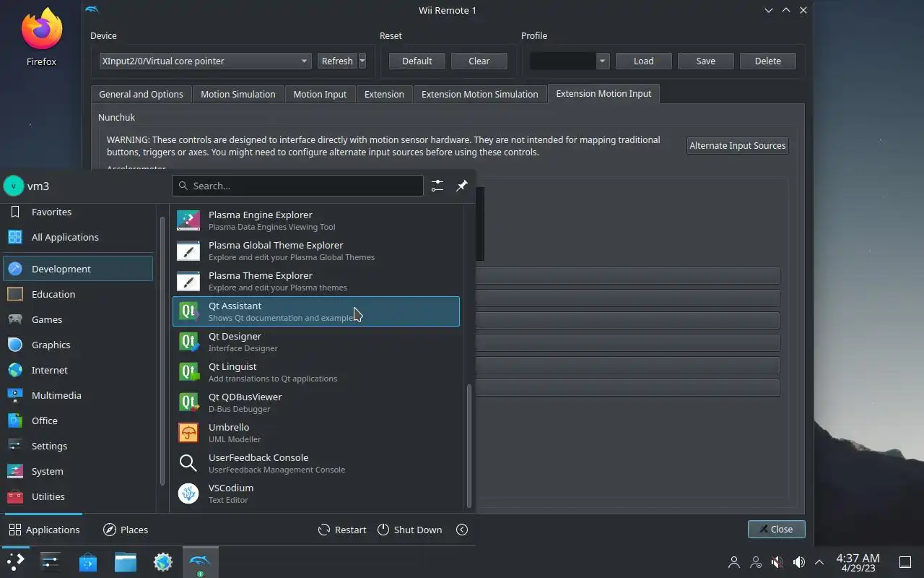This screenshot has width=924, height=578.
Task: Launch Qt Linguist
Action: (x=315, y=372)
